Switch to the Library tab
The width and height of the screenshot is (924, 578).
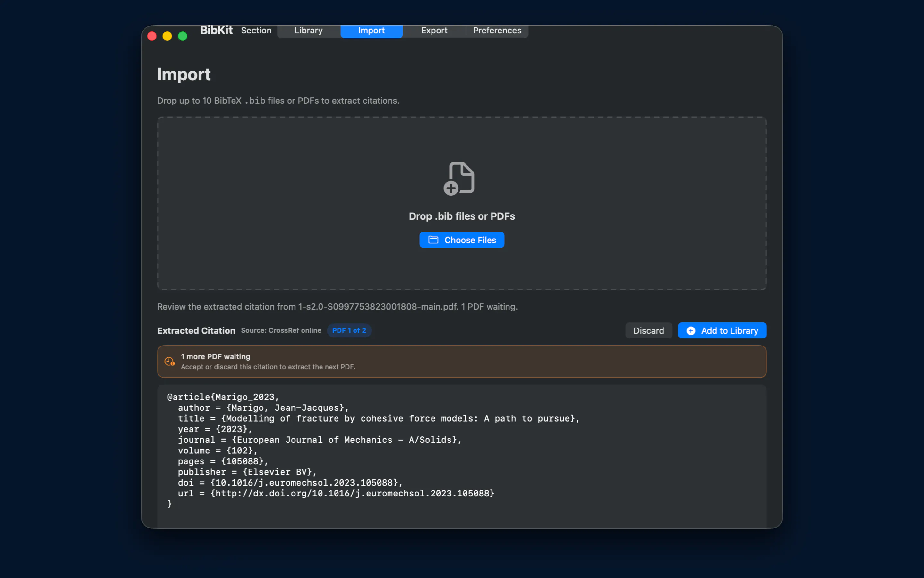[309, 31]
